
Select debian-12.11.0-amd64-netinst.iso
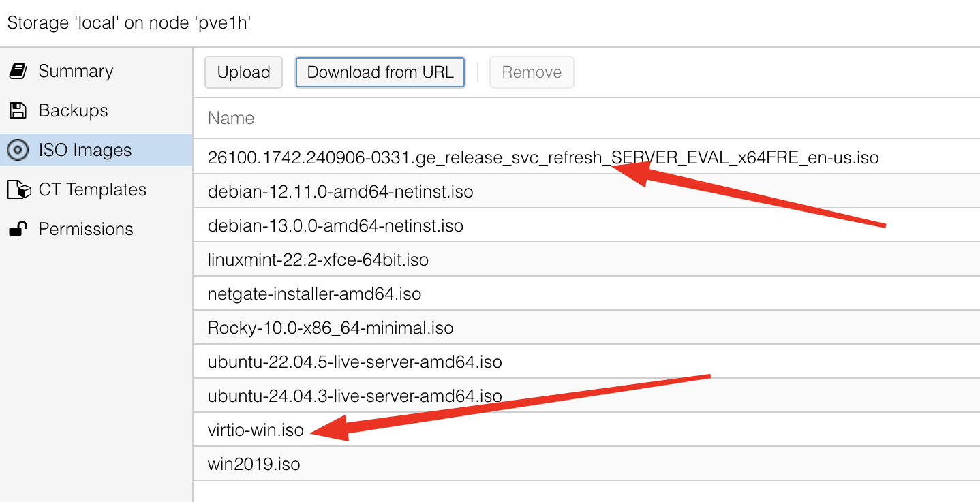click(340, 191)
